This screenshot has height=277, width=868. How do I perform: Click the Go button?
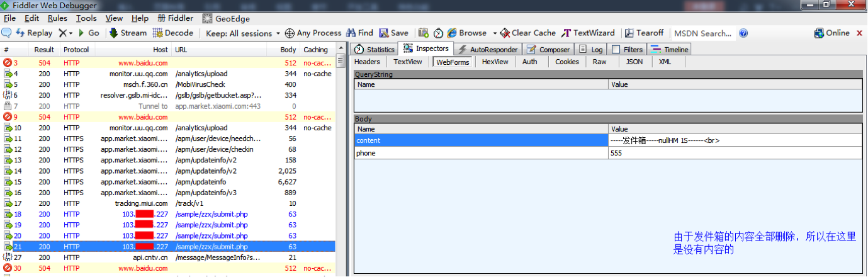coord(89,33)
